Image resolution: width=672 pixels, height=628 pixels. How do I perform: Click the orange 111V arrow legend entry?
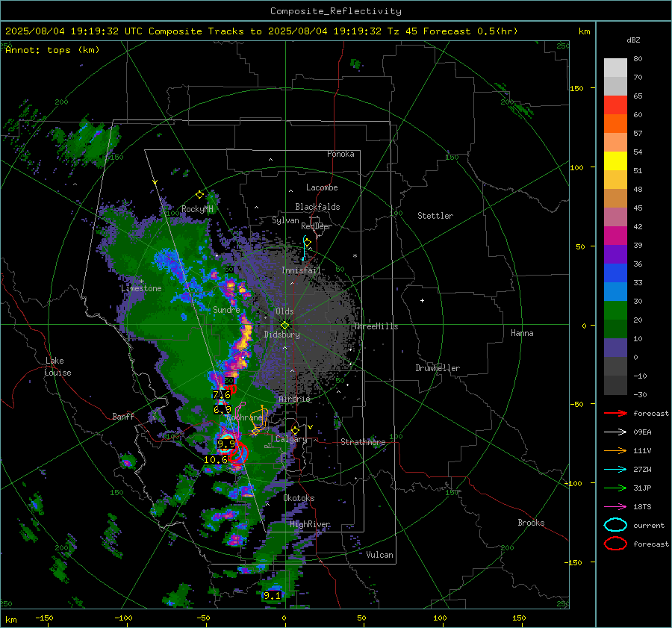point(615,450)
